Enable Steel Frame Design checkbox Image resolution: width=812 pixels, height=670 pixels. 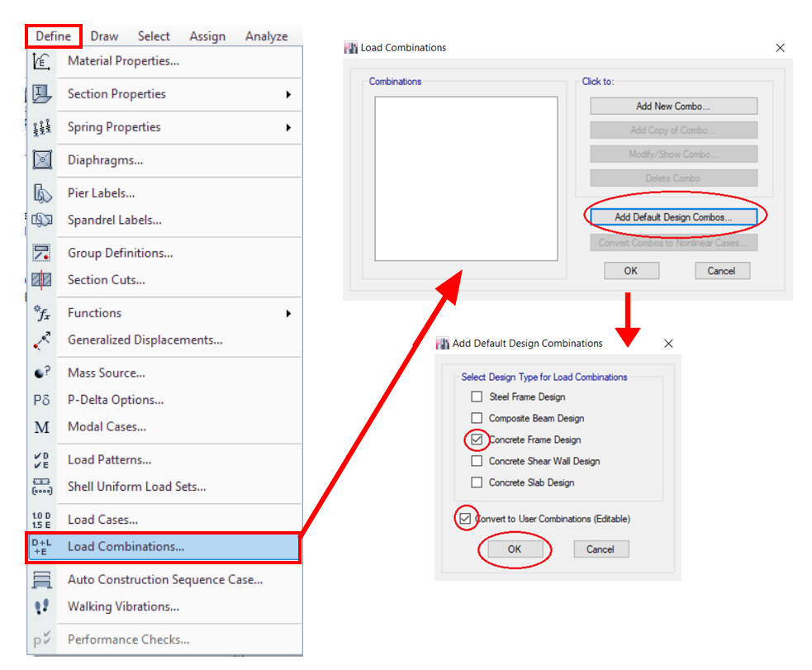[477, 397]
